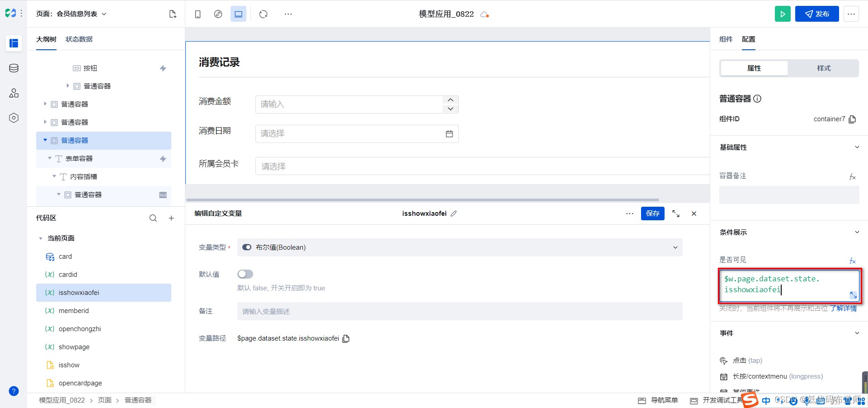This screenshot has height=408, width=868.
Task: Click the 容器备注 text field
Action: [x=789, y=195]
